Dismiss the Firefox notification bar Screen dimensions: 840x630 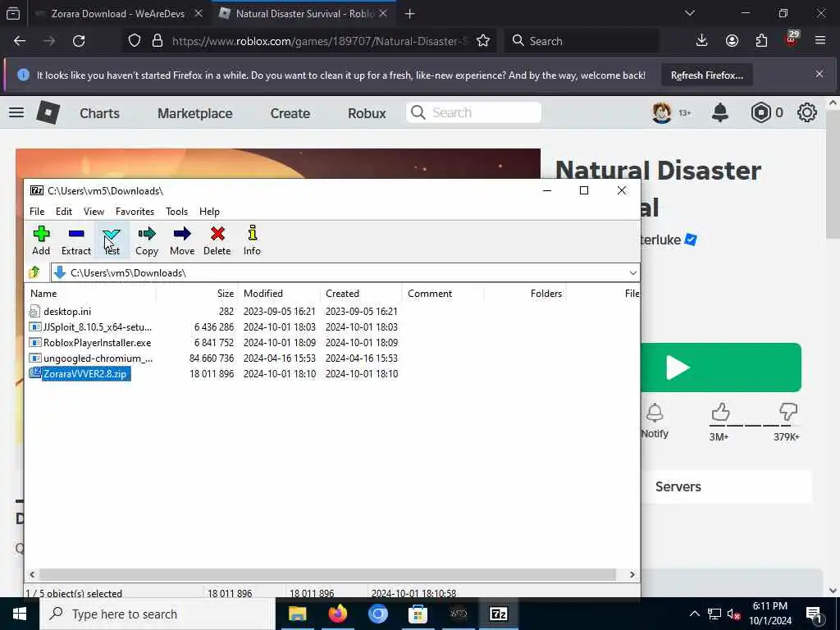[x=819, y=74]
